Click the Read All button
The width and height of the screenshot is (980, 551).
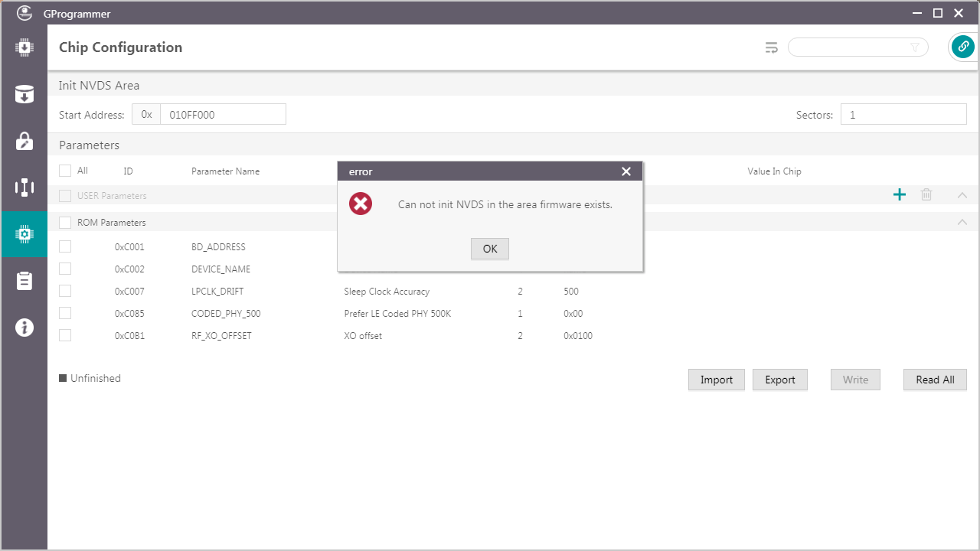935,380
